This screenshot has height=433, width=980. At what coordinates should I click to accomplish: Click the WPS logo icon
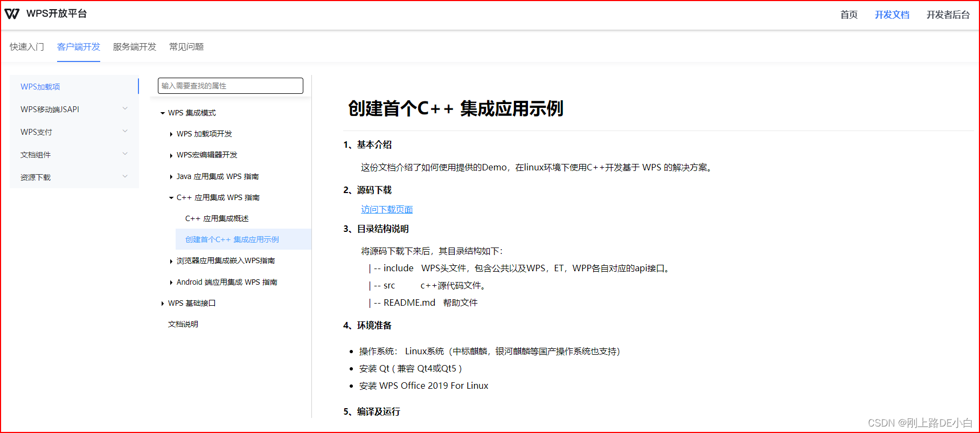(12, 14)
